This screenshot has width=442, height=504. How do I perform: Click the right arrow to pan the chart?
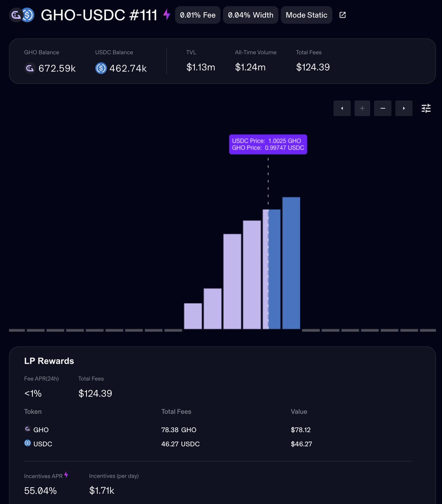pos(403,108)
